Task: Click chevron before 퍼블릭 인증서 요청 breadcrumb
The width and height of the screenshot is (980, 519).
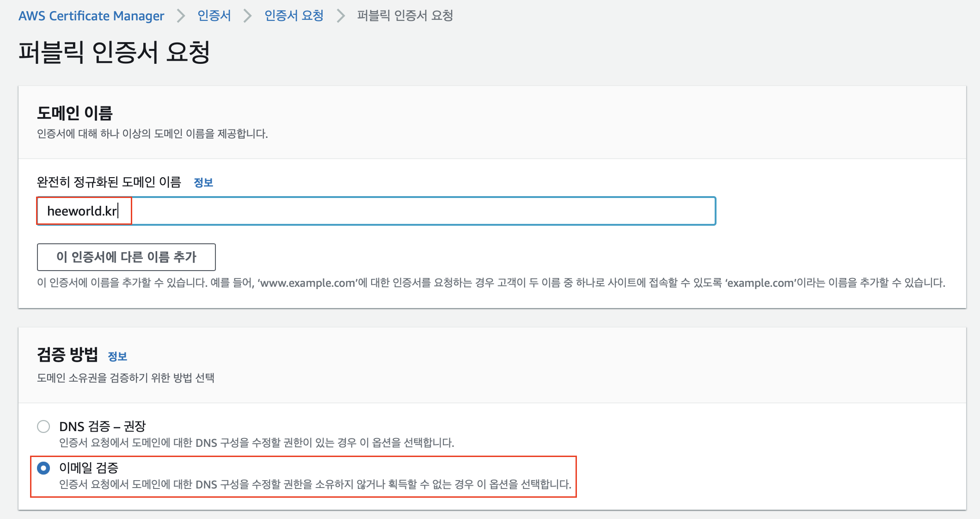Action: pos(341,16)
